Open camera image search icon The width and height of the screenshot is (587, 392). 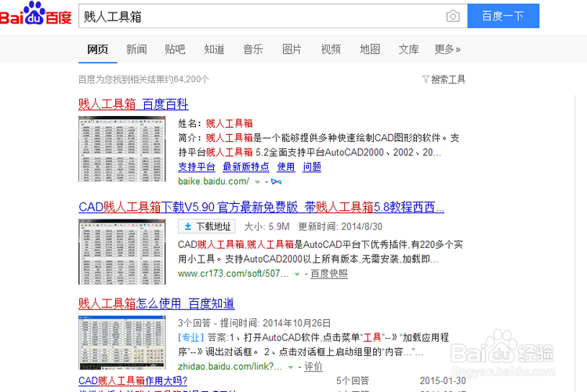(453, 16)
